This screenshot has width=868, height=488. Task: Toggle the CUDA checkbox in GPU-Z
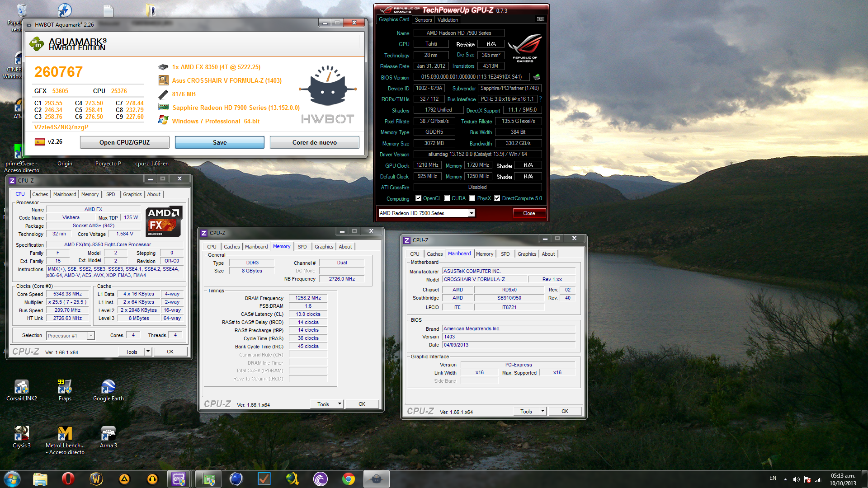click(447, 198)
